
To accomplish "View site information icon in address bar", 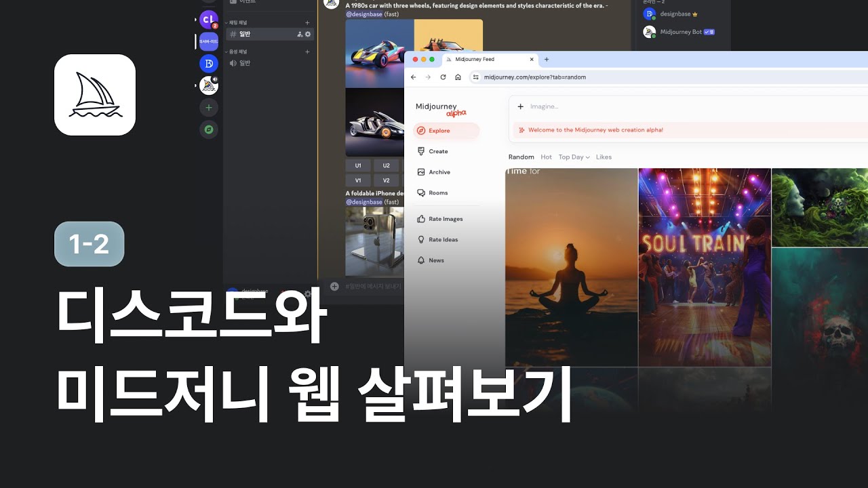I will point(476,77).
